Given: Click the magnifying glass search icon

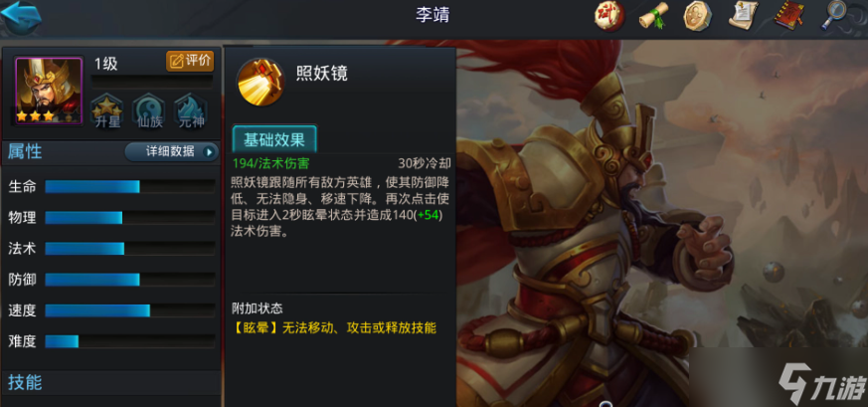Looking at the screenshot, I should 833,16.
